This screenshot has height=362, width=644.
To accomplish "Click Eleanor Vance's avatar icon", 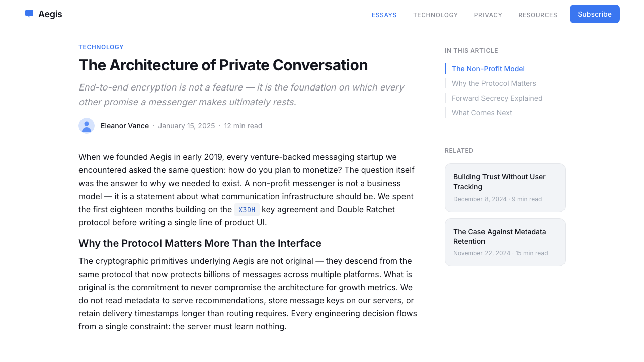I will click(87, 126).
